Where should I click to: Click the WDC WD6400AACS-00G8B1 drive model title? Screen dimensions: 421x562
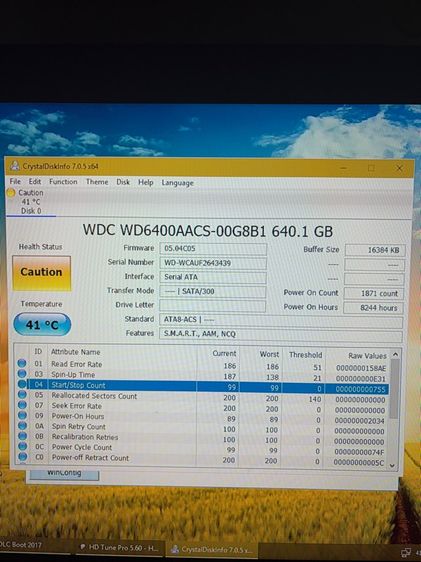tap(208, 230)
